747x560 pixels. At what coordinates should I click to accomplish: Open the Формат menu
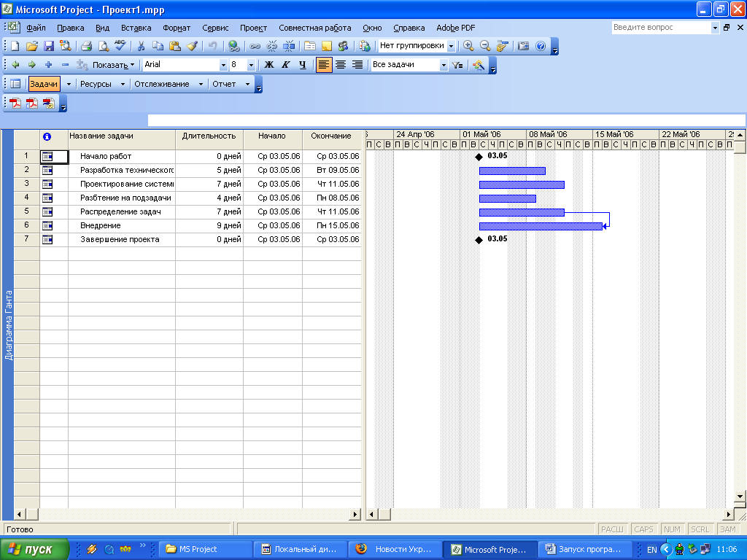coord(177,28)
